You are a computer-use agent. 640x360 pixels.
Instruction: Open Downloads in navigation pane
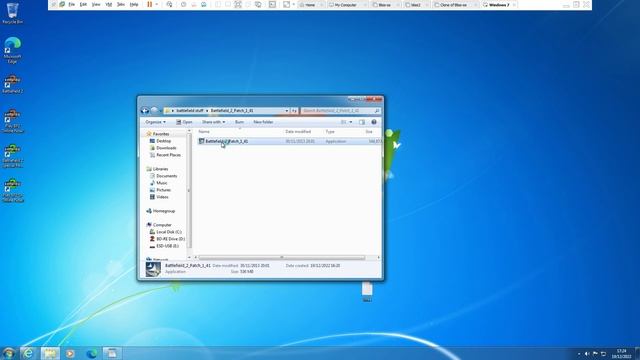click(163, 148)
